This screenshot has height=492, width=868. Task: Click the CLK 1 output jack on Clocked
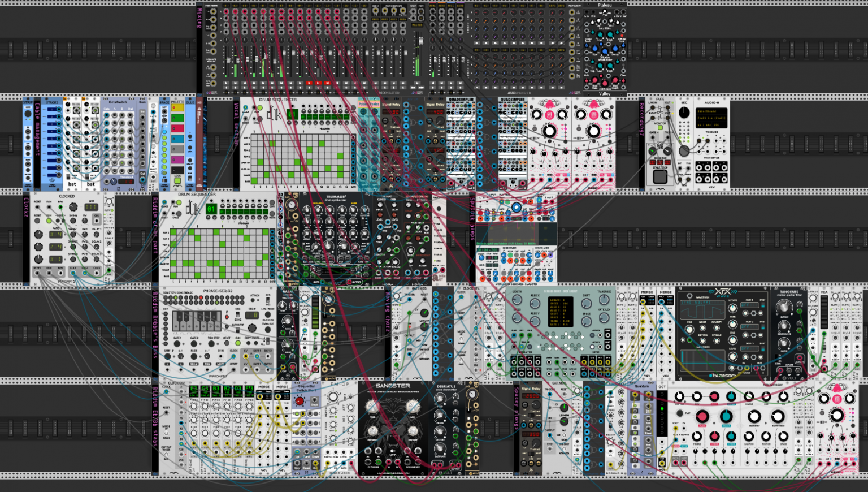(73, 273)
